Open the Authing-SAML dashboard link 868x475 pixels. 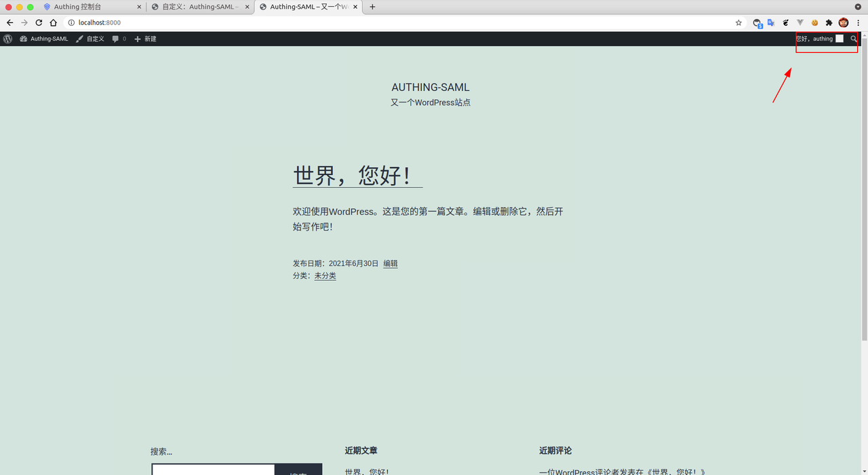pos(44,39)
